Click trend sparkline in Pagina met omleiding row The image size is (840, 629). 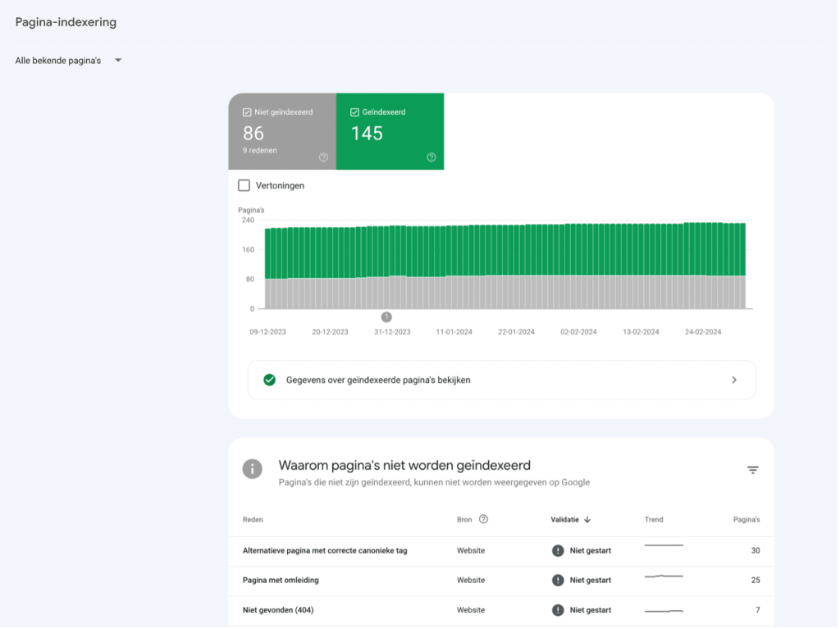[664, 576]
